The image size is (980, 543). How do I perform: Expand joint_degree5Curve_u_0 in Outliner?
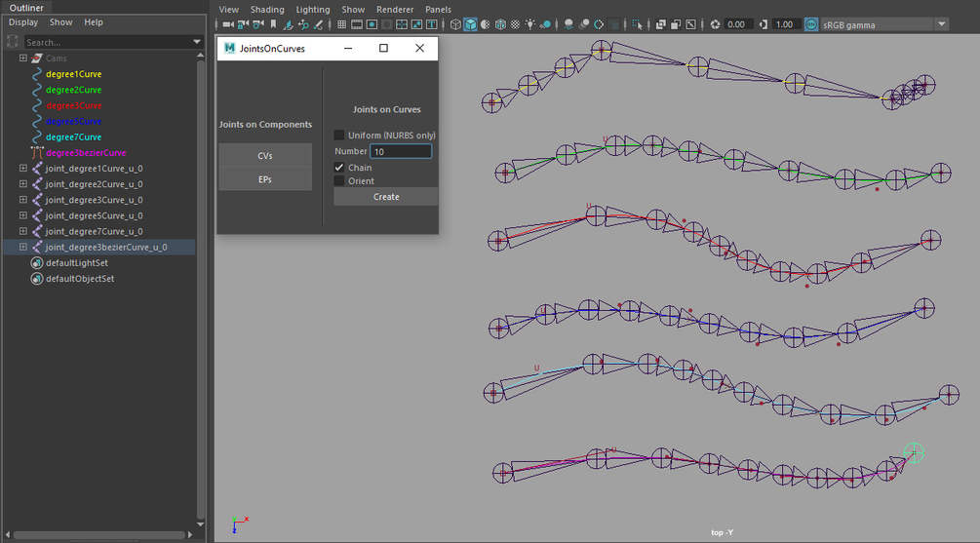click(23, 214)
